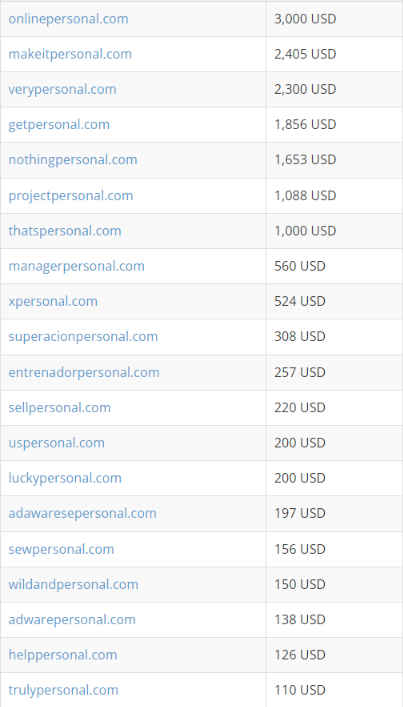Viewport: 403px width, 707px height.
Task: Click adawaresepersonal.com link
Action: click(x=82, y=513)
